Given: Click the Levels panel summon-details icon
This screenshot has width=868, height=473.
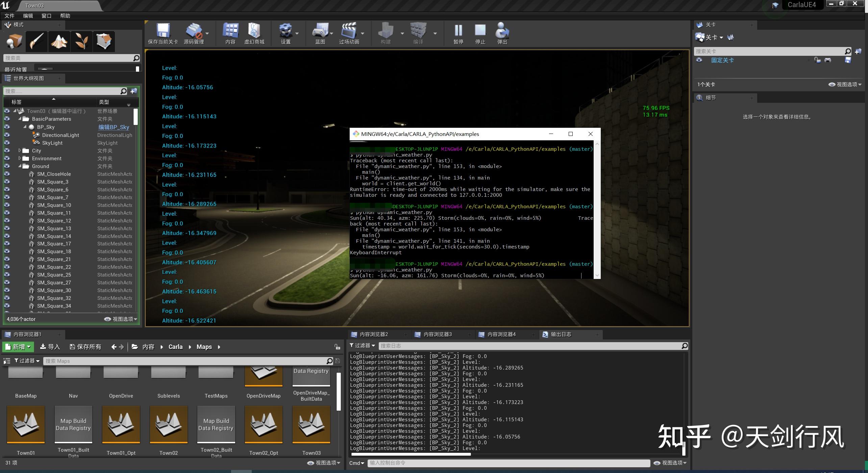Looking at the screenshot, I should (730, 38).
